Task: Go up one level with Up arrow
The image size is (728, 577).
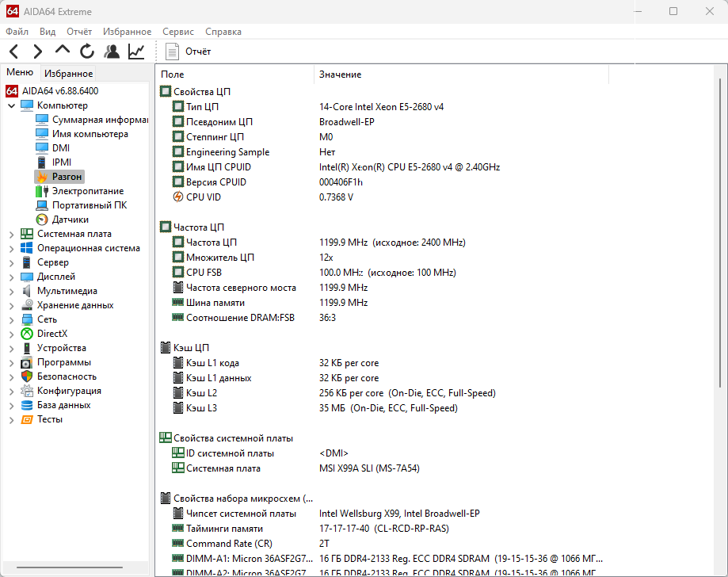Action: click(63, 51)
